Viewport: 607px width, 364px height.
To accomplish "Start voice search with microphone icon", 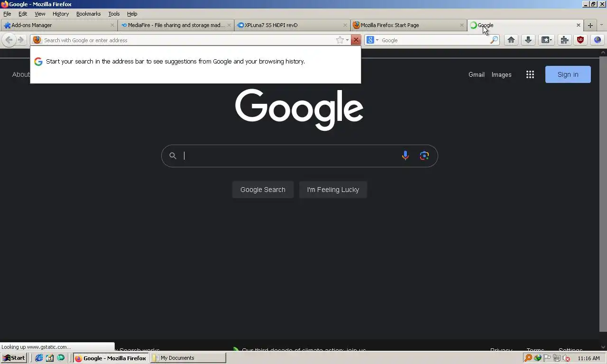I will [405, 155].
